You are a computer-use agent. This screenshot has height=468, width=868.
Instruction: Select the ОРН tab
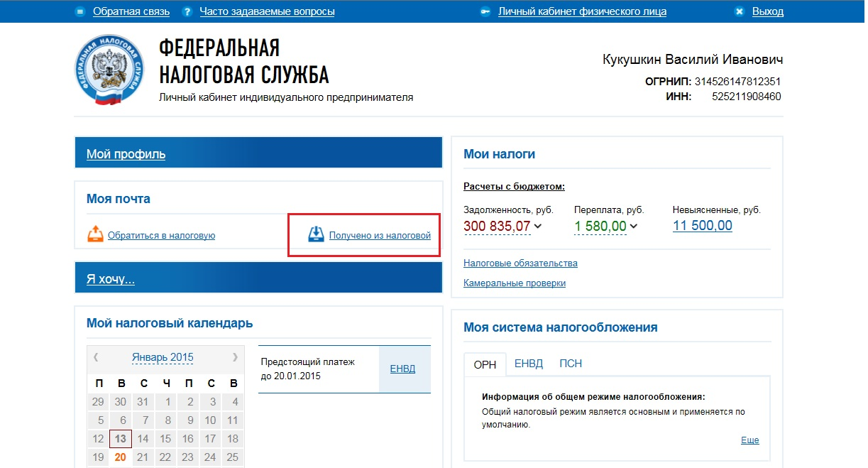pos(485,364)
